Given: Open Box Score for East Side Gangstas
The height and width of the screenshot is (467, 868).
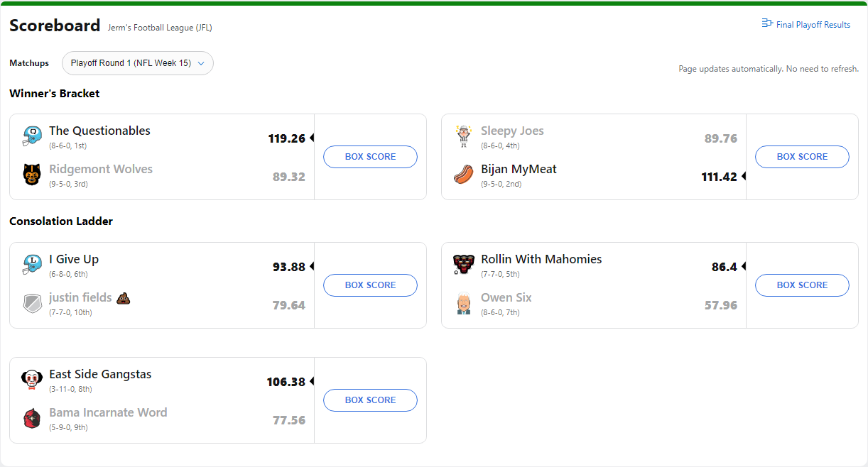Looking at the screenshot, I should (370, 400).
